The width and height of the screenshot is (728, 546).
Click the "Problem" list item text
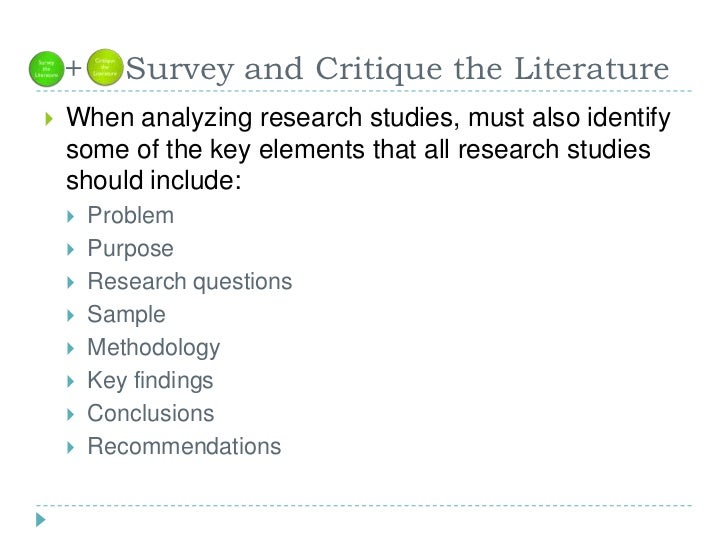pyautogui.click(x=130, y=216)
